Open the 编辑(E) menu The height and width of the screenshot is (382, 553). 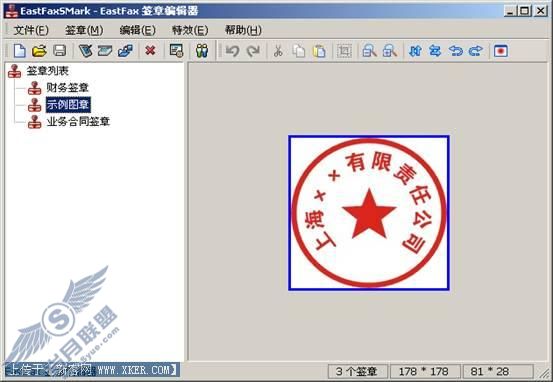pos(138,30)
